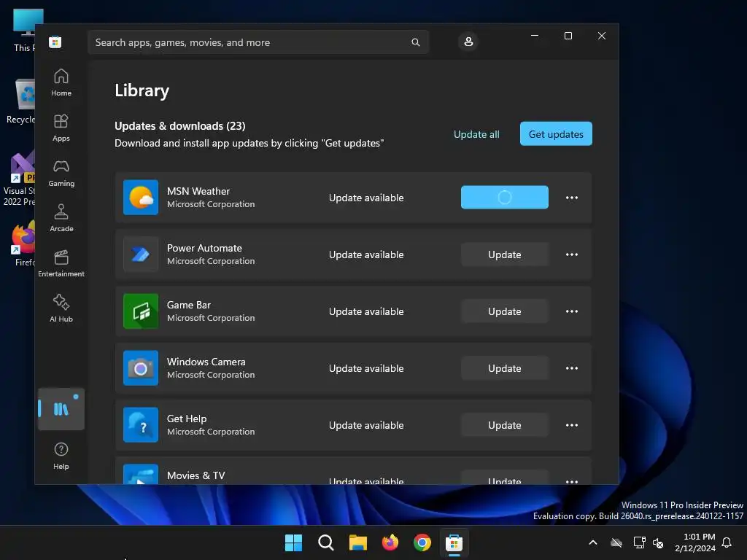Click the Update all link

476,134
